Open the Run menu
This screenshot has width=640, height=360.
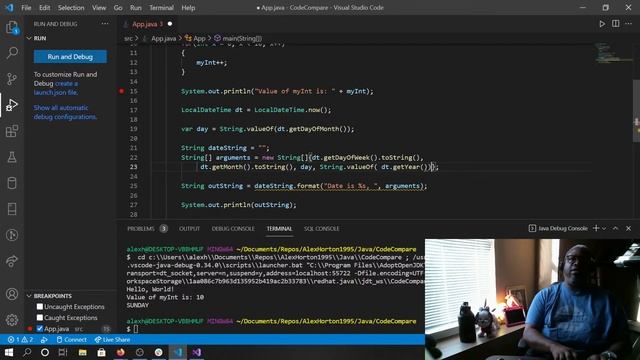tap(136, 8)
